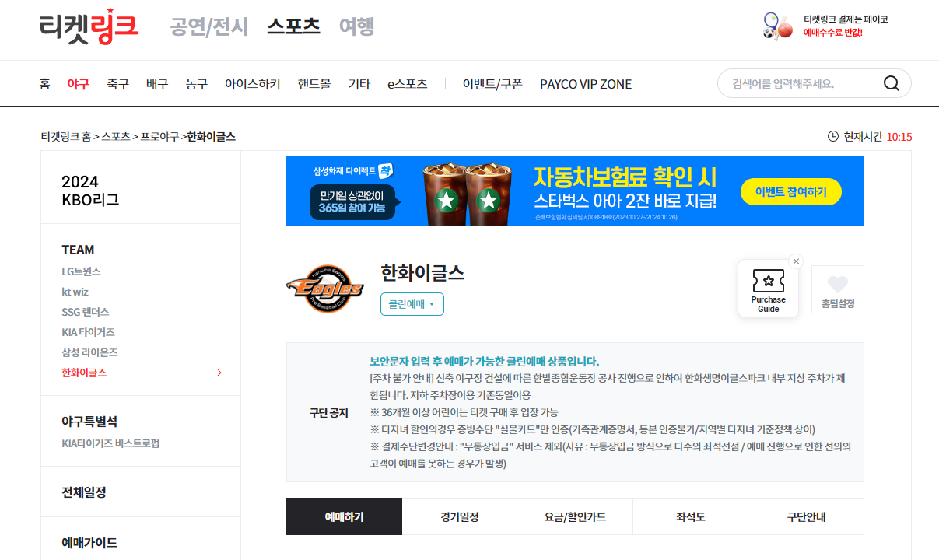
Task: Open the 클린예매 dropdown
Action: (x=412, y=304)
